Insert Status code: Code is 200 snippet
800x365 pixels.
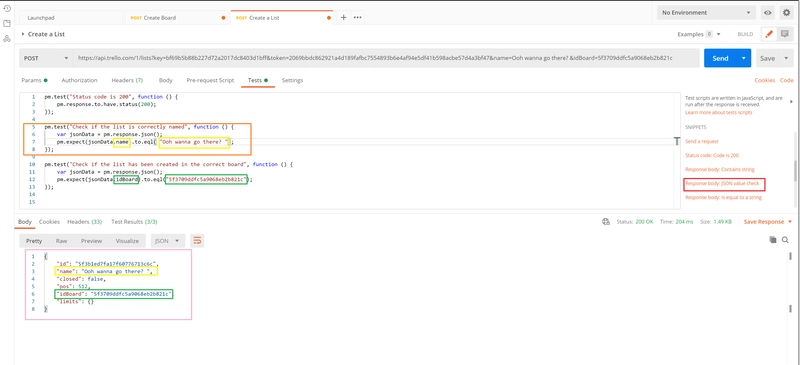pos(712,155)
